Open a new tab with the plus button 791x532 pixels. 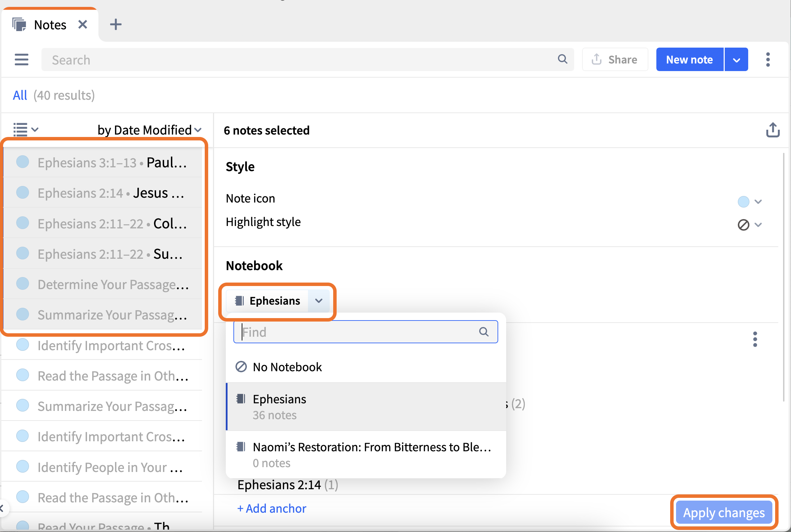[x=116, y=24]
